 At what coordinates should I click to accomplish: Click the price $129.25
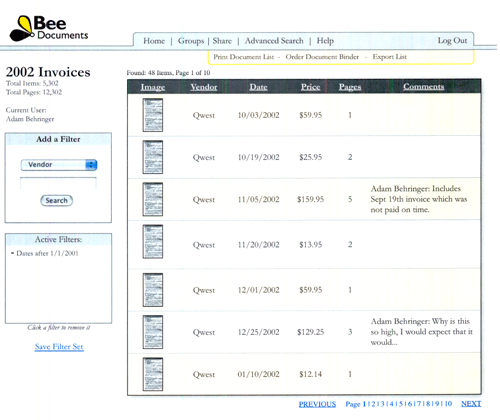pos(310,332)
